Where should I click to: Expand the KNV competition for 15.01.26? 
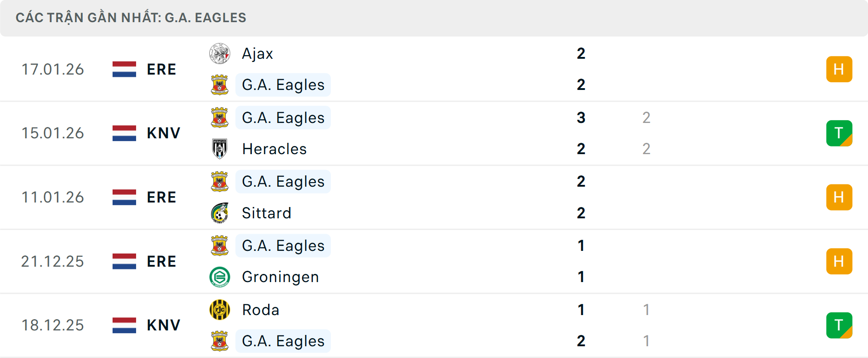pos(163,133)
